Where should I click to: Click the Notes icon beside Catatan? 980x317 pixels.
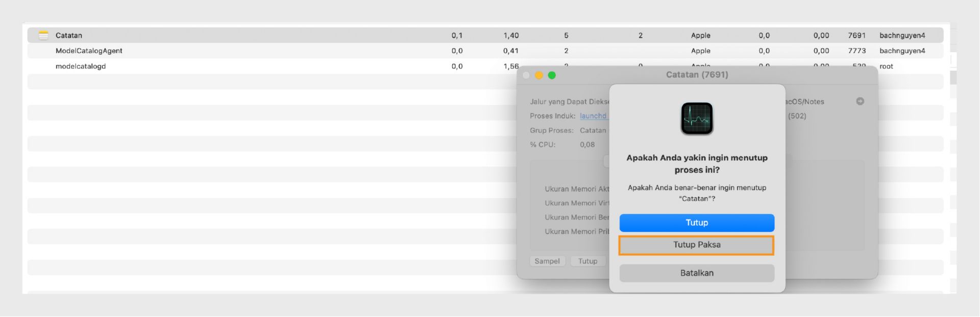coord(43,35)
